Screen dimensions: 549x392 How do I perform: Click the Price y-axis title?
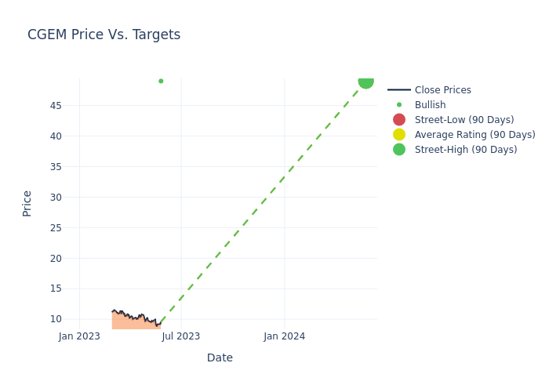27,203
